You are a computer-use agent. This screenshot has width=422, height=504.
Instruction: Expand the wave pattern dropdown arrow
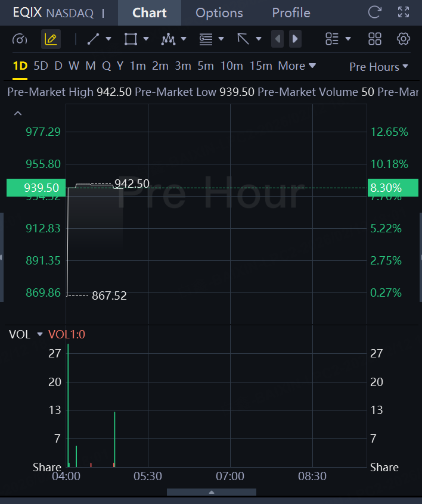[184, 39]
